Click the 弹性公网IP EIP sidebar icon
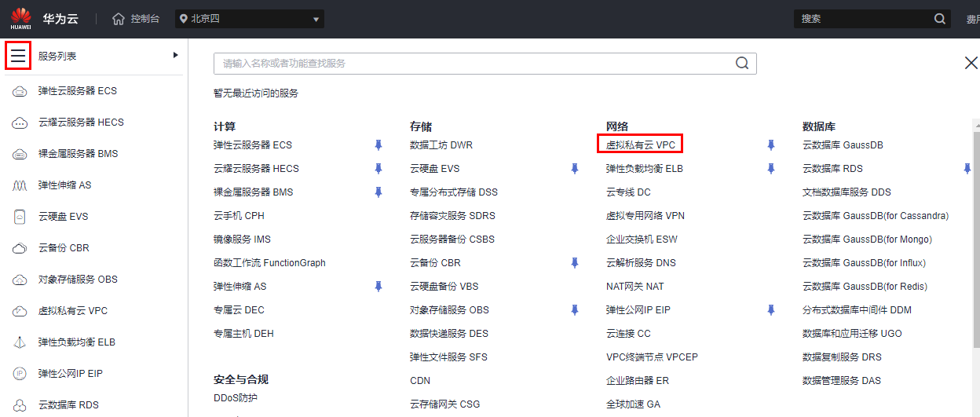Viewport: 980px width, 417px height. point(20,374)
